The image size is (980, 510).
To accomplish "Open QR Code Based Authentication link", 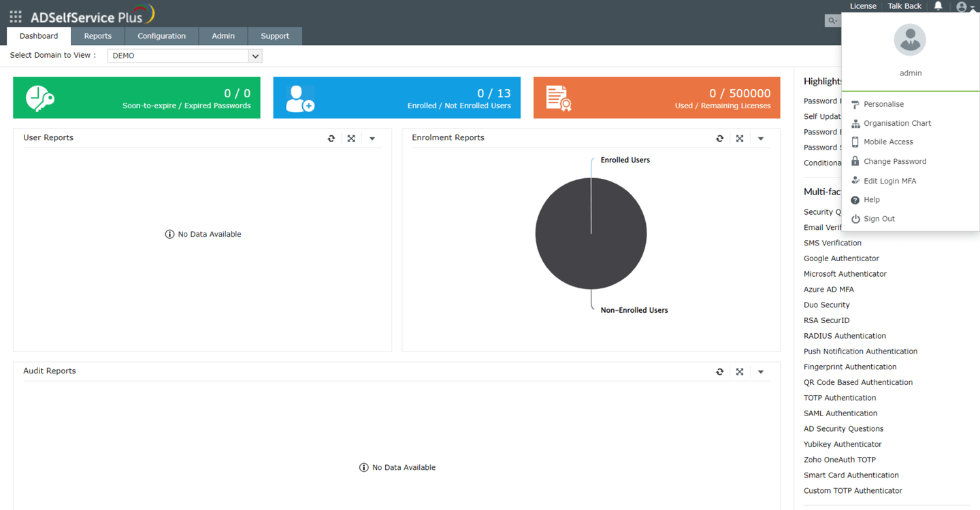I will click(x=858, y=383).
